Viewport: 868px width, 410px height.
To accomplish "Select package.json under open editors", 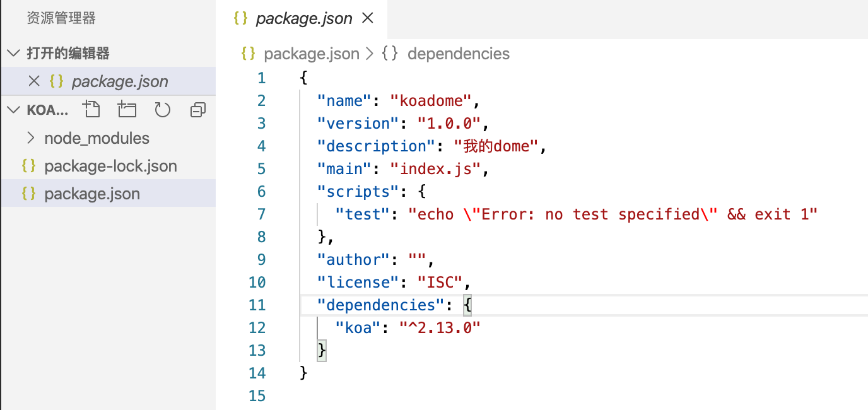I will click(x=108, y=81).
